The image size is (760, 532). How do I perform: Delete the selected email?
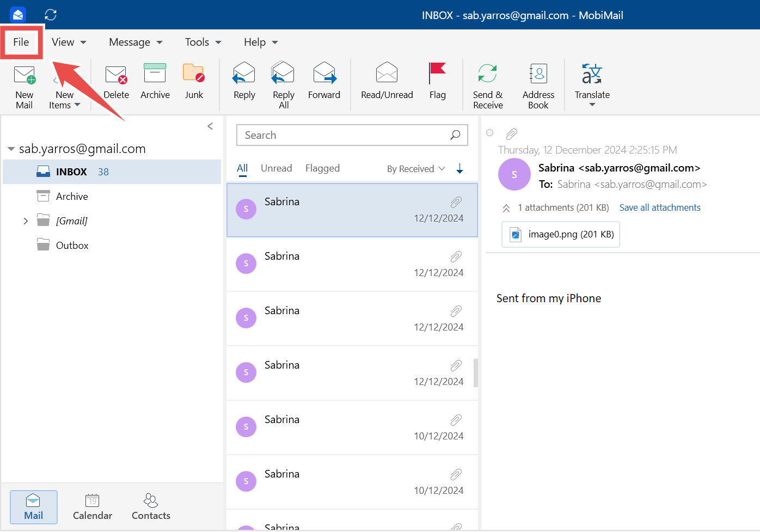pos(116,82)
